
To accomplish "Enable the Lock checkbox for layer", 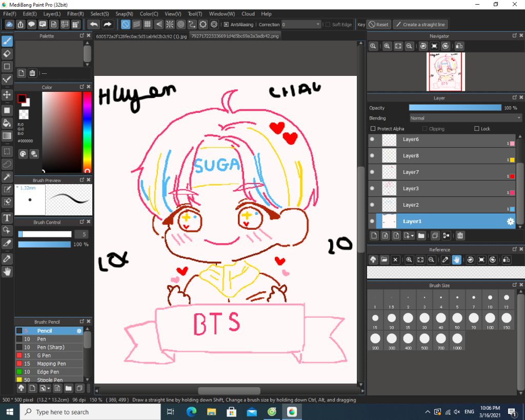I will click(x=477, y=129).
